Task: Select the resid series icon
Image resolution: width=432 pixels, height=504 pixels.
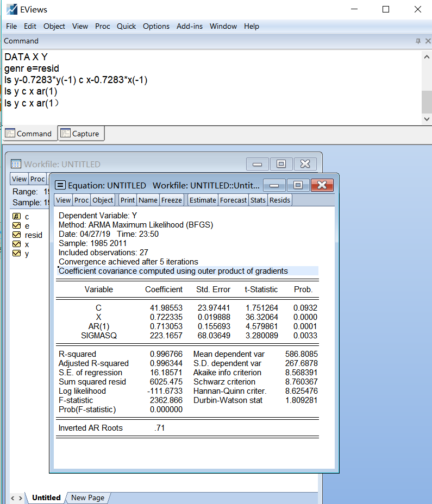Action: pos(16,235)
